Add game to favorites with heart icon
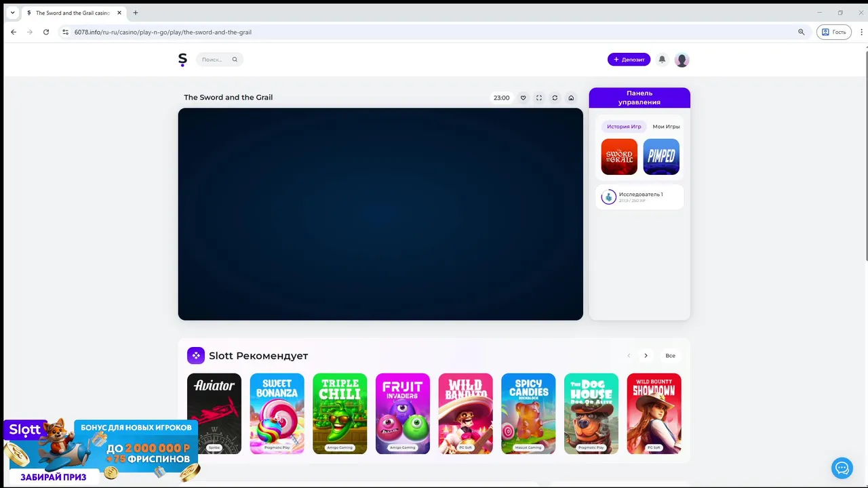Viewport: 868px width, 488px height. 523,98
